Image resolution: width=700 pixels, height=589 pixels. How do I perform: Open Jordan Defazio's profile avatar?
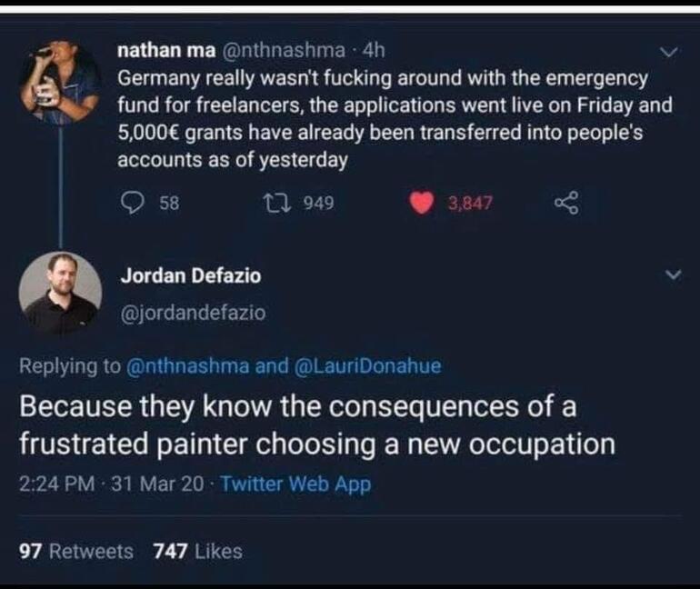(x=60, y=293)
